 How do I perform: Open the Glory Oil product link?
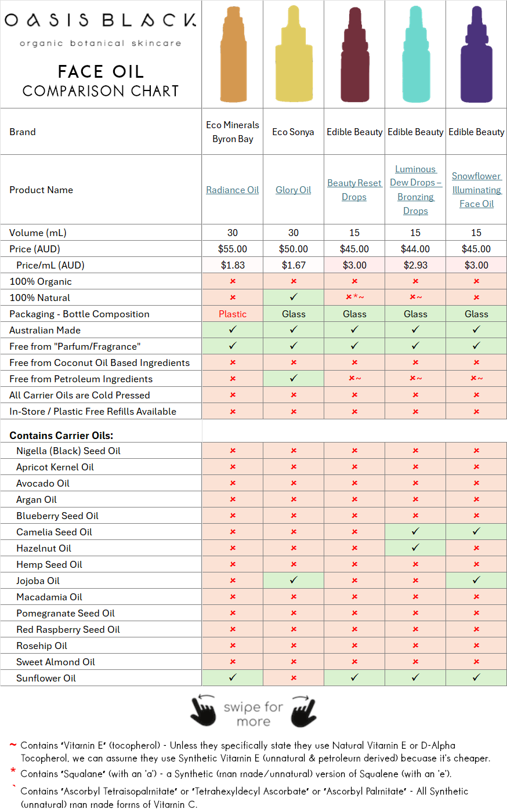pos(294,190)
